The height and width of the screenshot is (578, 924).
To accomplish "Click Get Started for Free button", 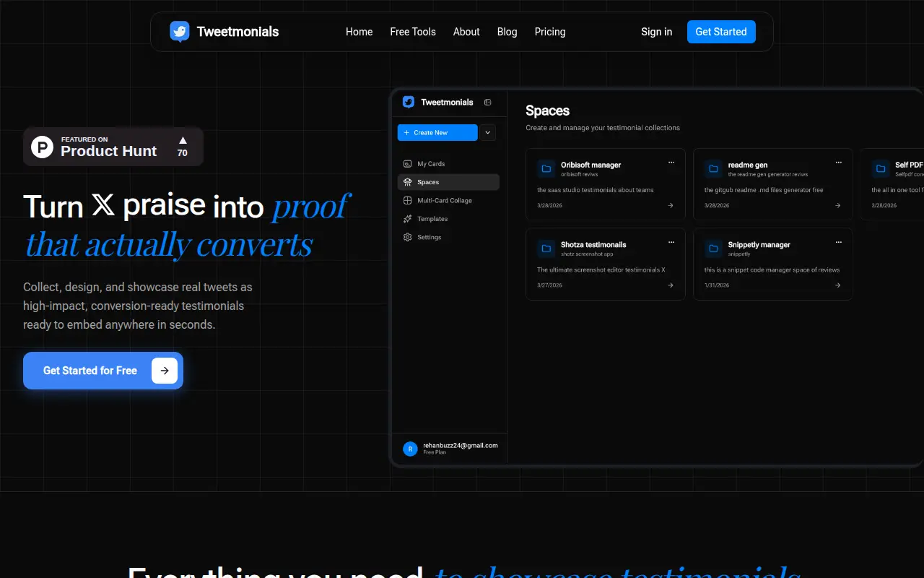I will click(103, 371).
